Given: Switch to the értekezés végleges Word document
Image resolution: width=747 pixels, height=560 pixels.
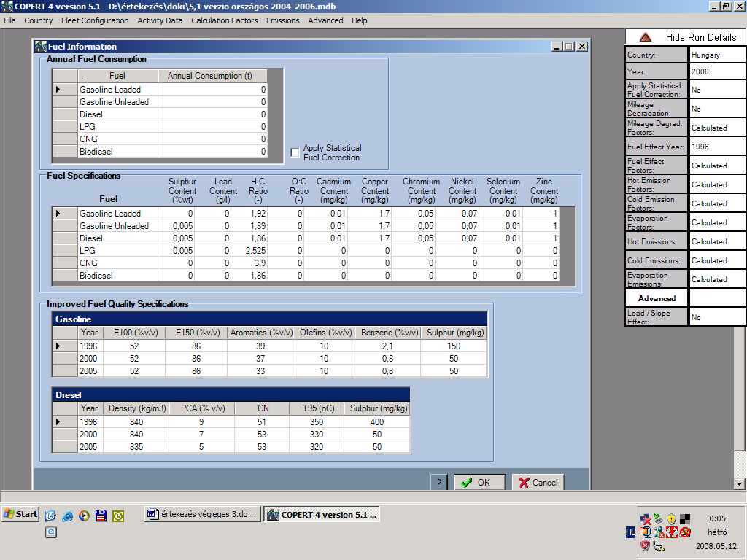Looking at the screenshot, I should [203, 514].
